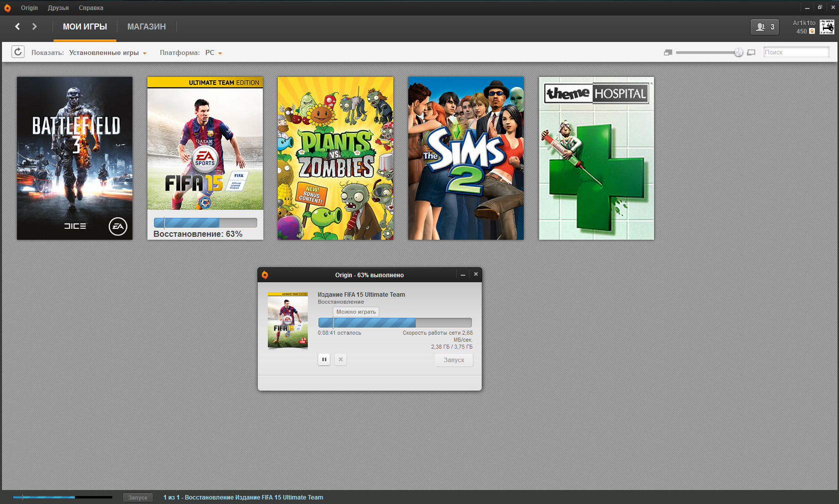Click the FIFA 15 tile progress bar
The width and height of the screenshot is (839, 504).
pyautogui.click(x=205, y=223)
